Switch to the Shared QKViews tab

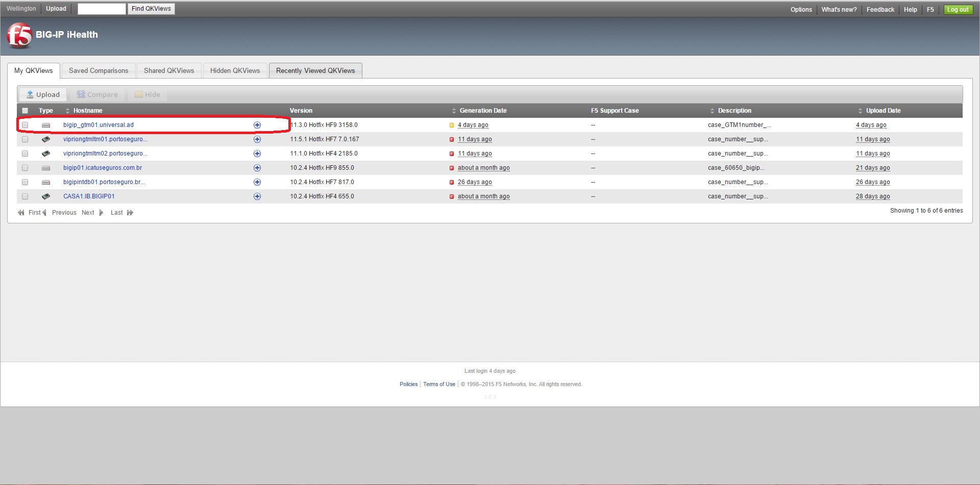tap(169, 71)
